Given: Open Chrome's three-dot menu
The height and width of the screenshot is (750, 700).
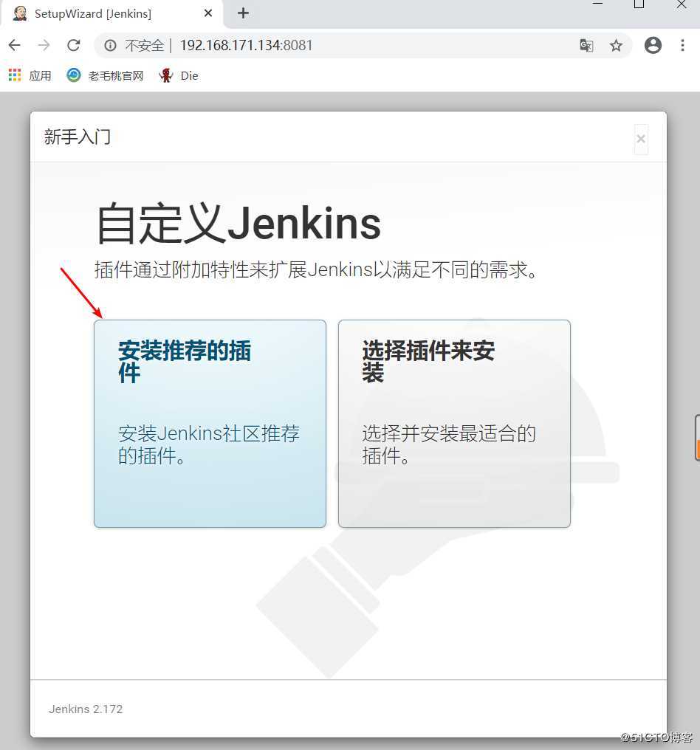Looking at the screenshot, I should tap(682, 46).
